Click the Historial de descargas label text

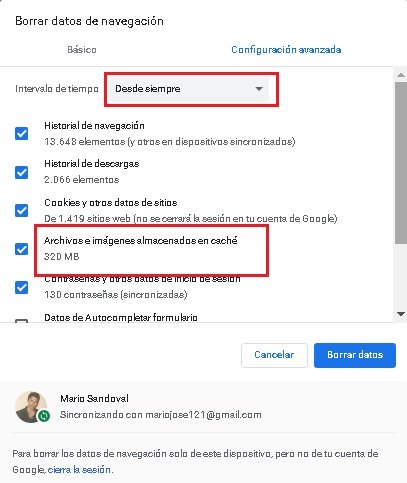[92, 164]
